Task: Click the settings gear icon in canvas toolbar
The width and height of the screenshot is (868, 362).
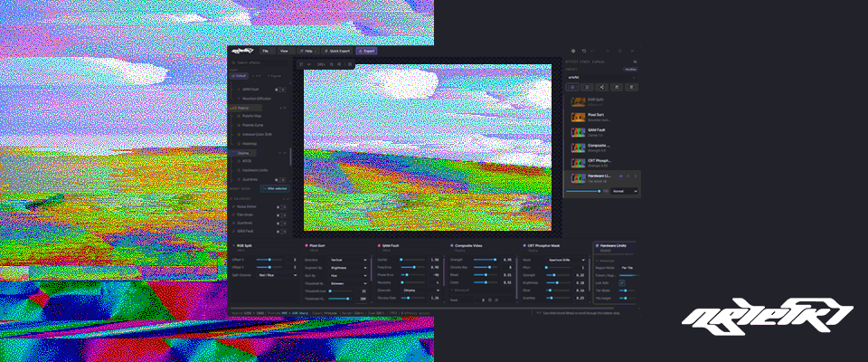Action: click(x=350, y=64)
